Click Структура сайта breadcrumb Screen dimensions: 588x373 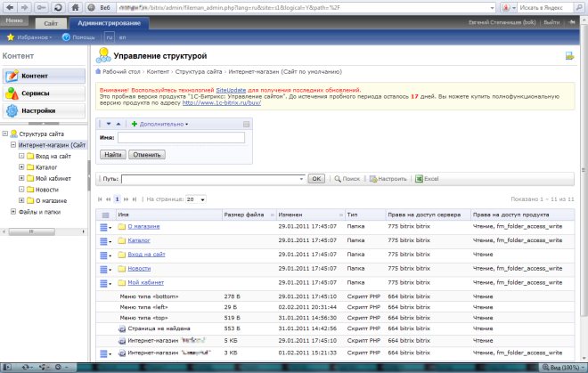(199, 71)
